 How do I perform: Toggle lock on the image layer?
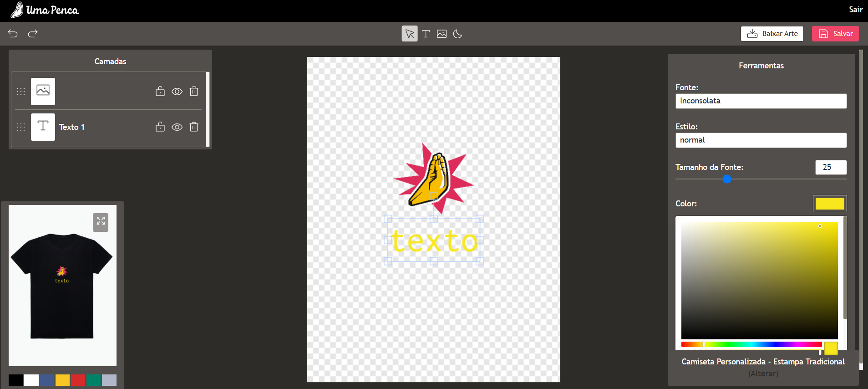(160, 92)
